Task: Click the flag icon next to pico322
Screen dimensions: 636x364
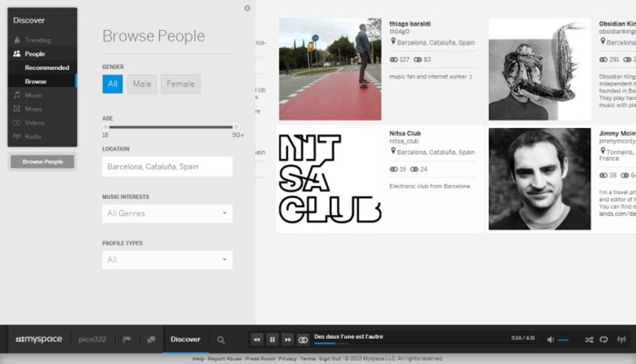Action: point(127,339)
